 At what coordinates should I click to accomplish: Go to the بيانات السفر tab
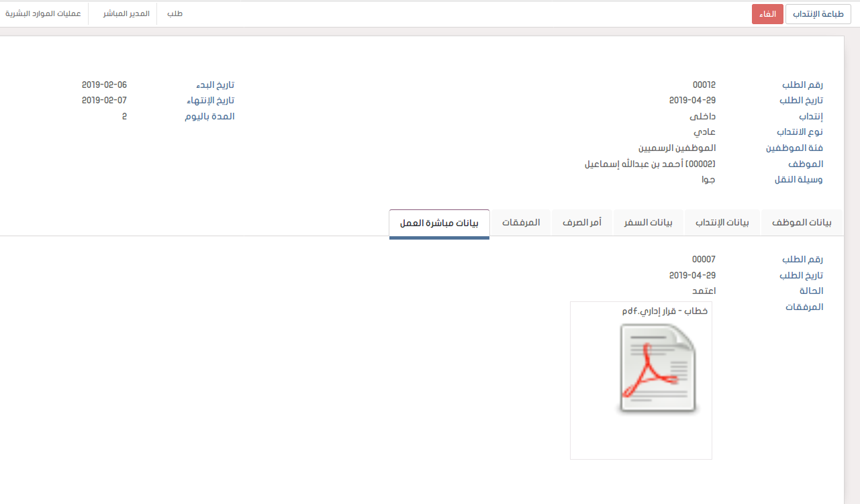point(648,223)
